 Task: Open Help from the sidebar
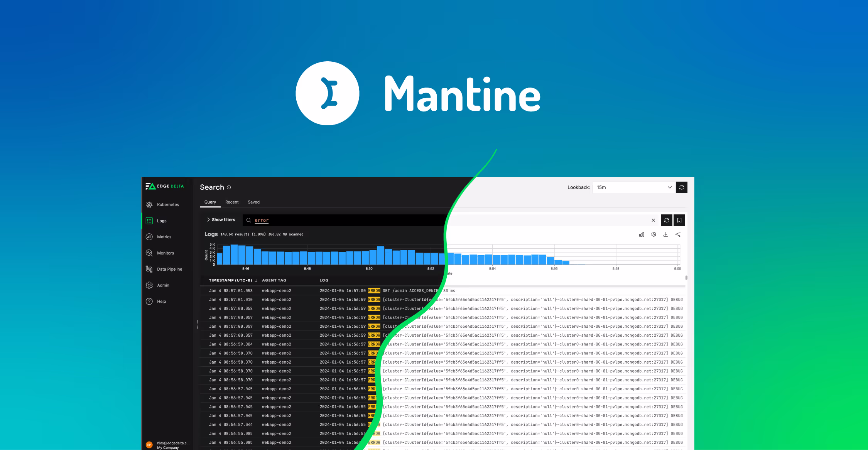(x=161, y=301)
